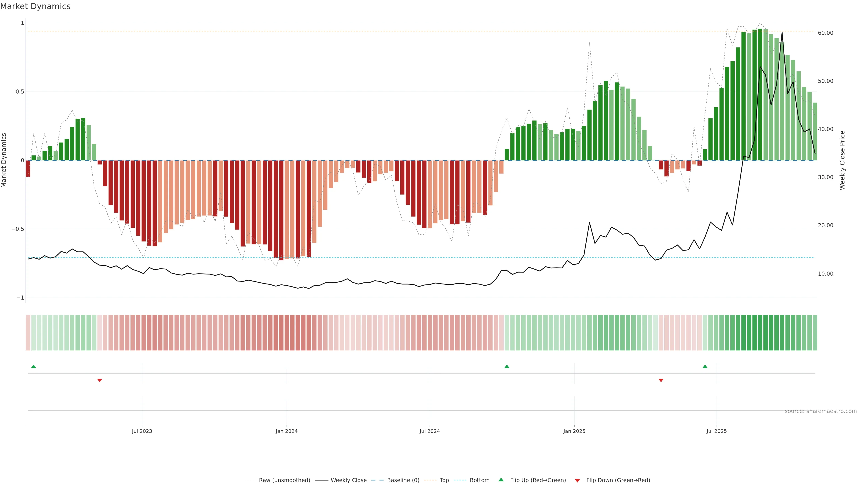Click the Weekly Close Price axis title

click(842, 160)
